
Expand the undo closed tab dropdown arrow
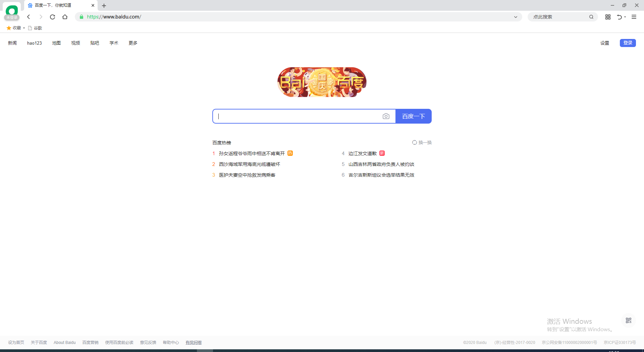tap(625, 17)
